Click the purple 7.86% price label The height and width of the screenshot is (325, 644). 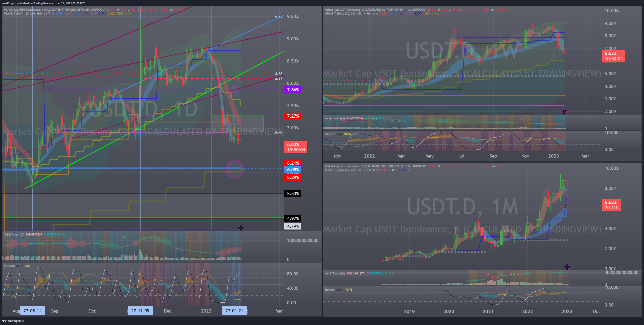coord(293,90)
